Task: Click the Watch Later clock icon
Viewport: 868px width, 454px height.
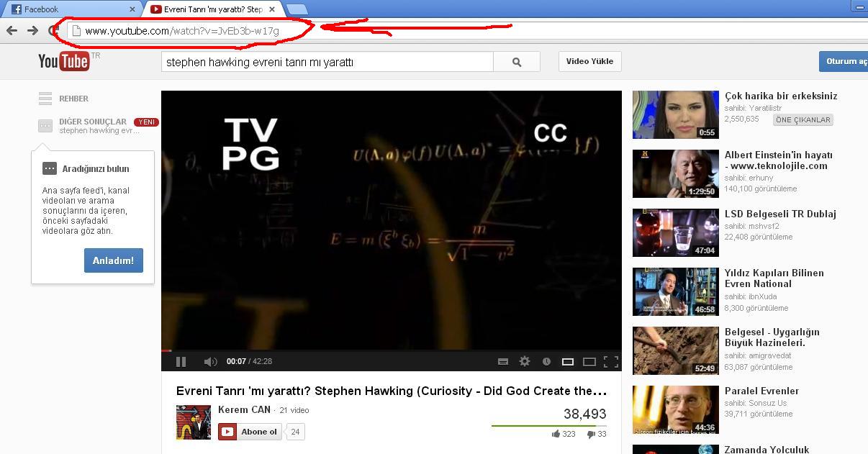Action: [546, 362]
